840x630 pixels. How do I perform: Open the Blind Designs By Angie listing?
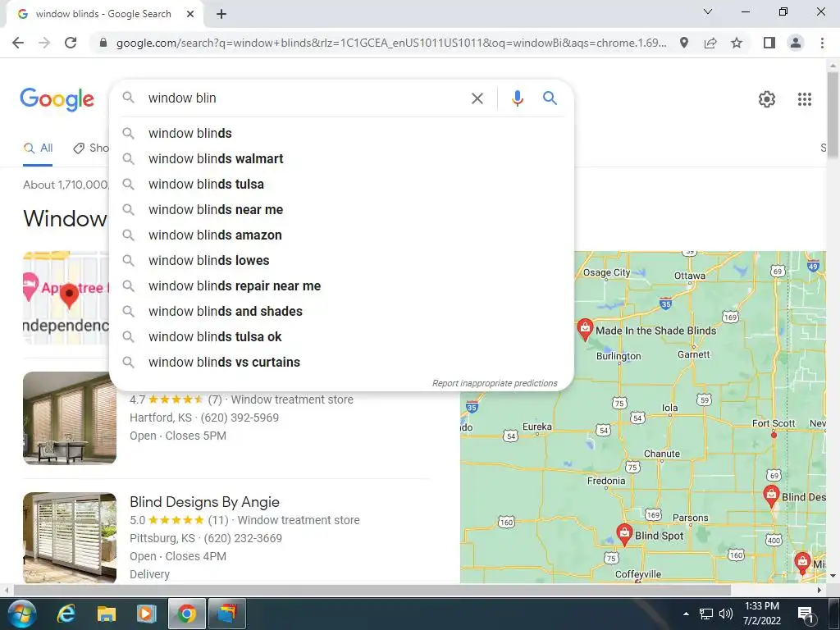click(x=204, y=502)
